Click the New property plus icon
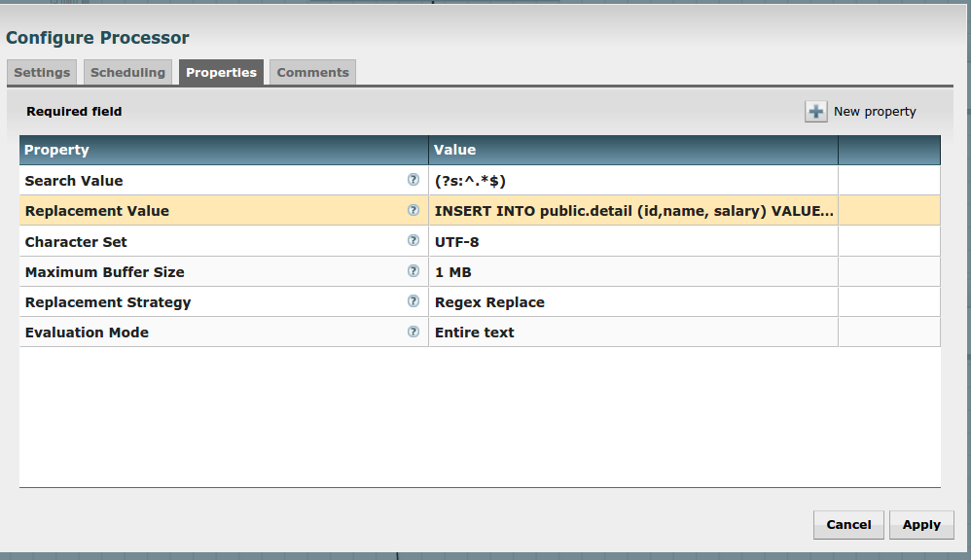The height and width of the screenshot is (560, 971). 815,112
